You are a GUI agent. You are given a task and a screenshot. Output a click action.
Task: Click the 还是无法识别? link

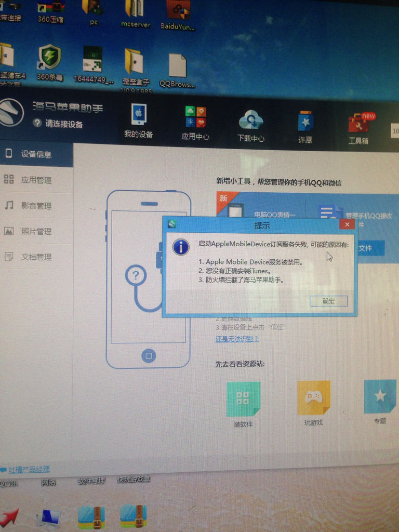(237, 339)
